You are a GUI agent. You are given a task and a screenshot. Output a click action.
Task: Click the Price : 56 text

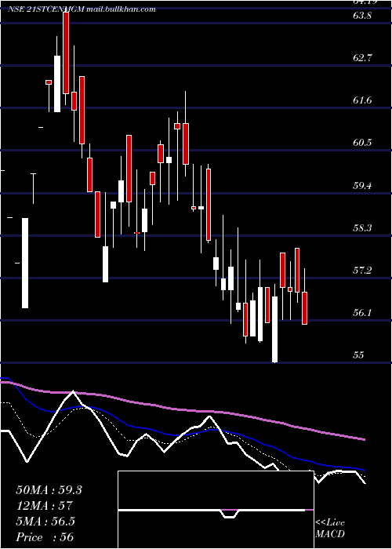[45, 536]
